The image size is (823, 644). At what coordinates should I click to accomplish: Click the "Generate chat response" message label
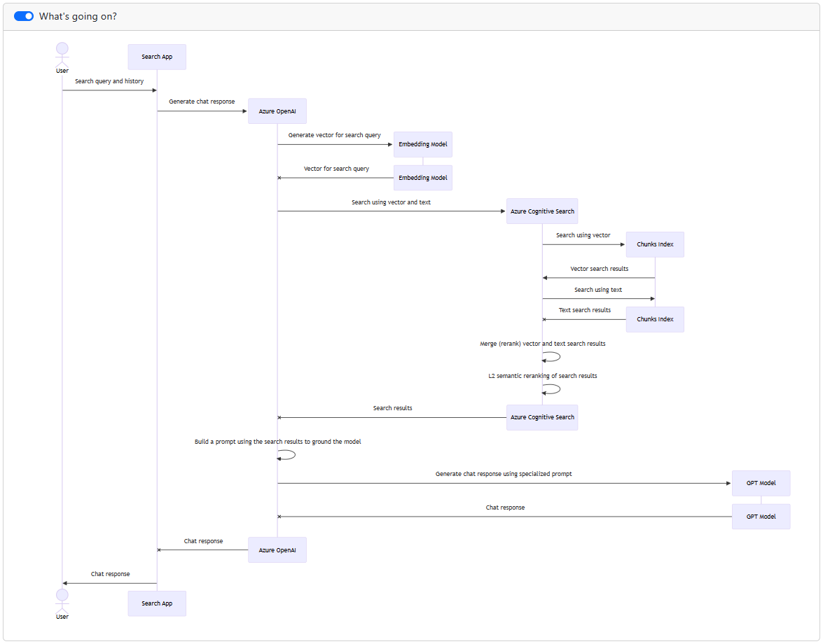[x=202, y=101]
